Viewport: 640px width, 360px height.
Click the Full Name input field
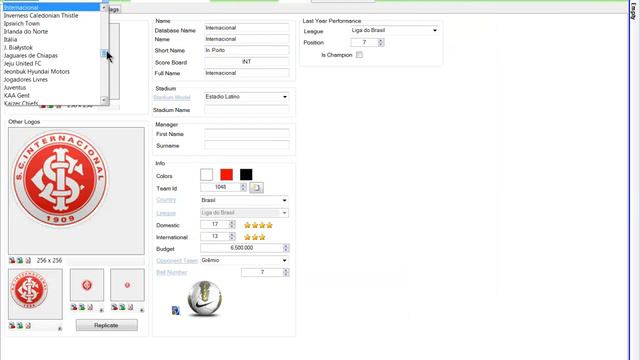(246, 73)
